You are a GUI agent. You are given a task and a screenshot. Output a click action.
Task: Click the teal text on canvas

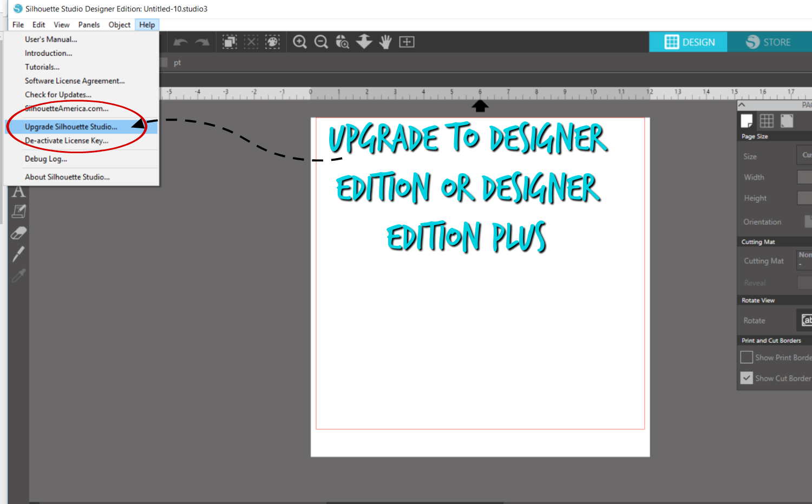pos(468,187)
